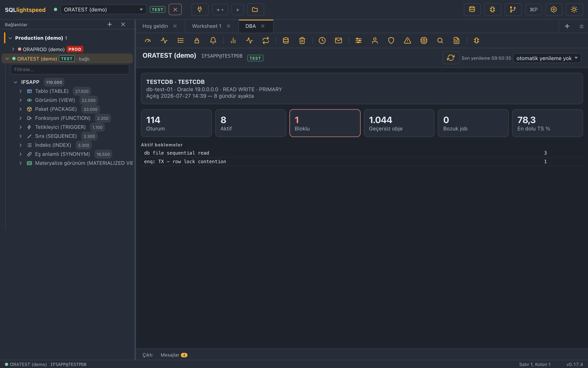Open the document report icon in DBA toolbar
The image size is (588, 368).
(x=456, y=40)
